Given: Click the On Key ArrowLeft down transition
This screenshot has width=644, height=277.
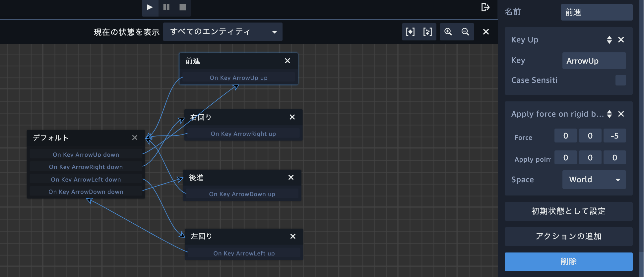Looking at the screenshot, I should (x=86, y=180).
